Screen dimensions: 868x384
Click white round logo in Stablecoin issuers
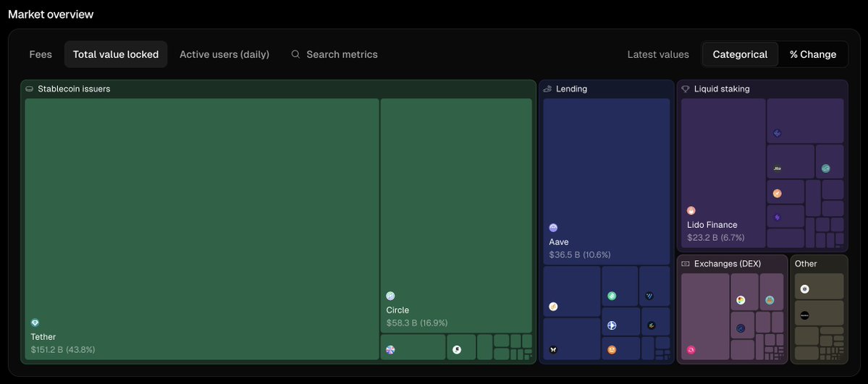(457, 350)
